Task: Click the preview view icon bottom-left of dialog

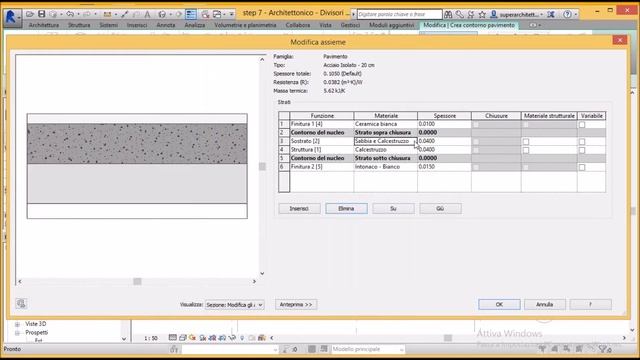Action: [x=21, y=303]
